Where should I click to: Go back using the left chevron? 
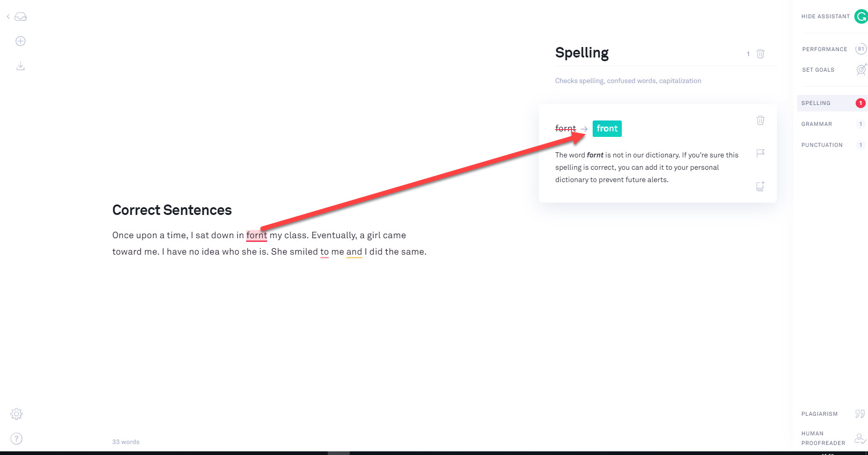pyautogui.click(x=8, y=17)
